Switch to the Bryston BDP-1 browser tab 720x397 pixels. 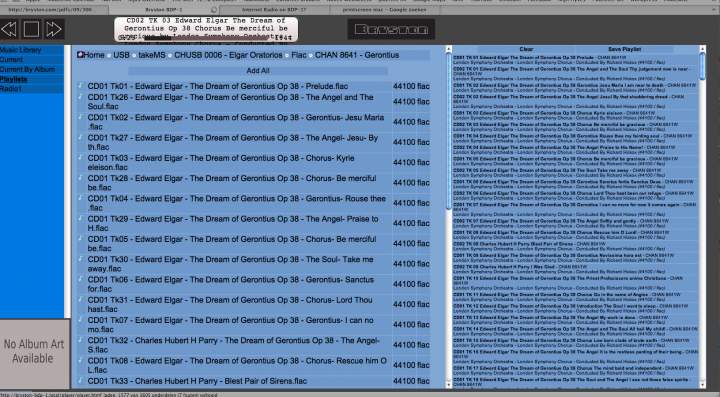point(164,9)
